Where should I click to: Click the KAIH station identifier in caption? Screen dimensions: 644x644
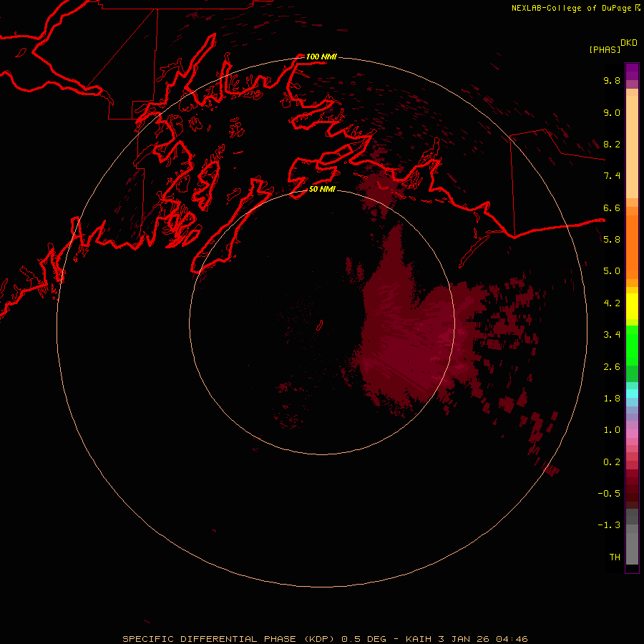[x=419, y=639]
